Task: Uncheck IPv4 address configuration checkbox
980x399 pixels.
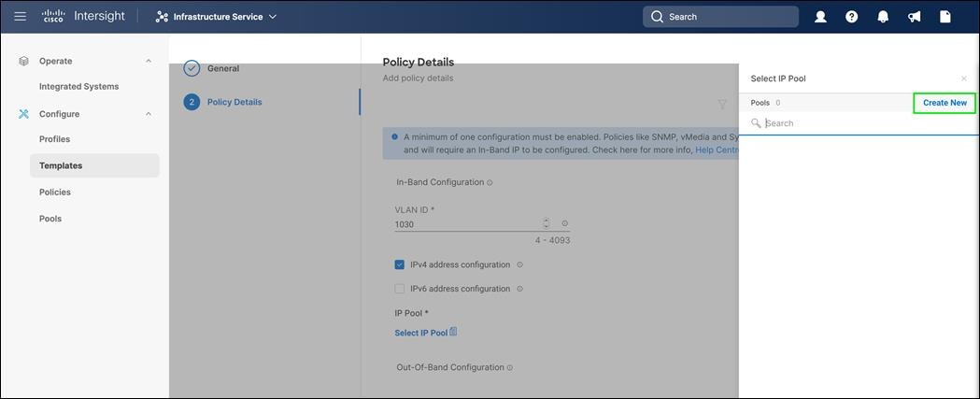Action: 399,264
